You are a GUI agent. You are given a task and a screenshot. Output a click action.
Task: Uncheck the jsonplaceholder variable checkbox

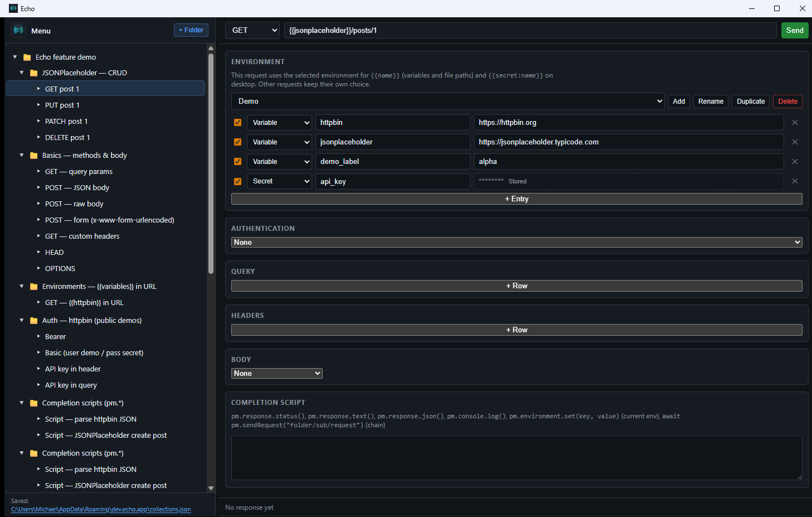pyautogui.click(x=238, y=142)
